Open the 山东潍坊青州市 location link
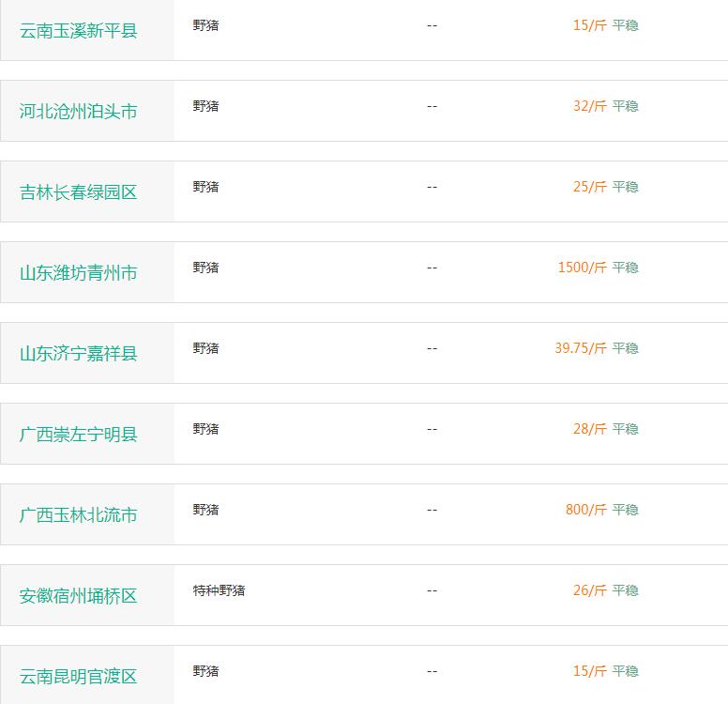The height and width of the screenshot is (704, 728). click(x=78, y=273)
